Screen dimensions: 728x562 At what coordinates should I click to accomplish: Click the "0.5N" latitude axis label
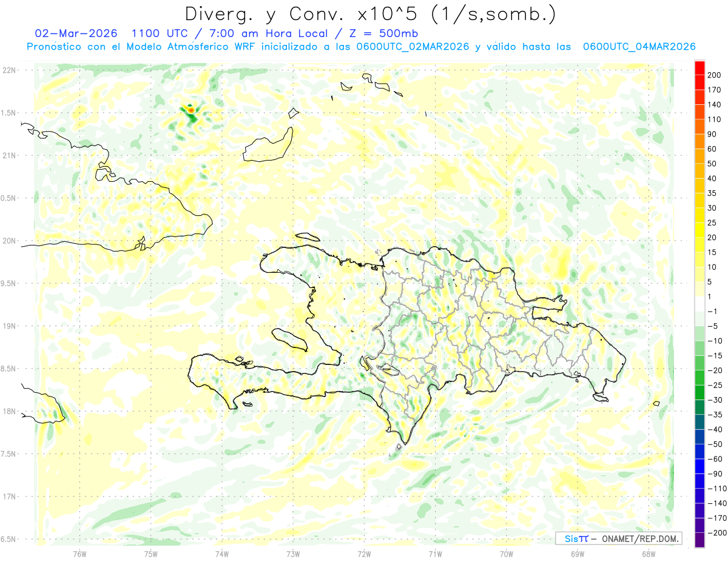[8, 198]
